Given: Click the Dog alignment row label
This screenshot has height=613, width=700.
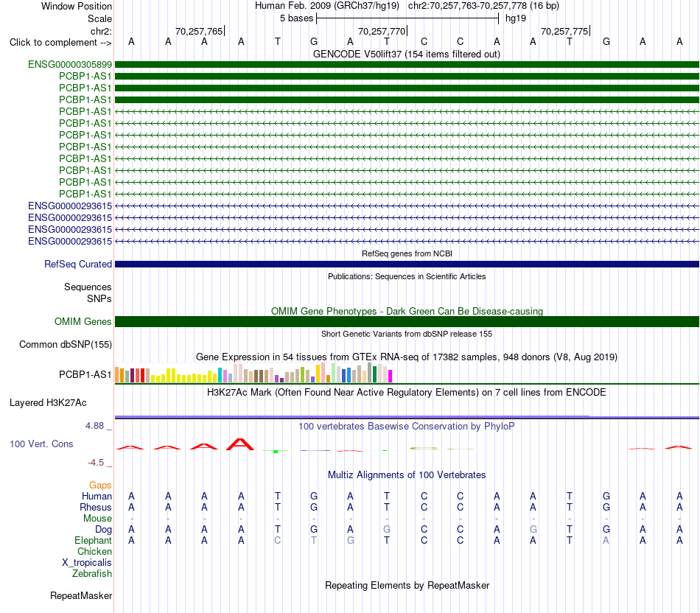Looking at the screenshot, I should pyautogui.click(x=103, y=530).
